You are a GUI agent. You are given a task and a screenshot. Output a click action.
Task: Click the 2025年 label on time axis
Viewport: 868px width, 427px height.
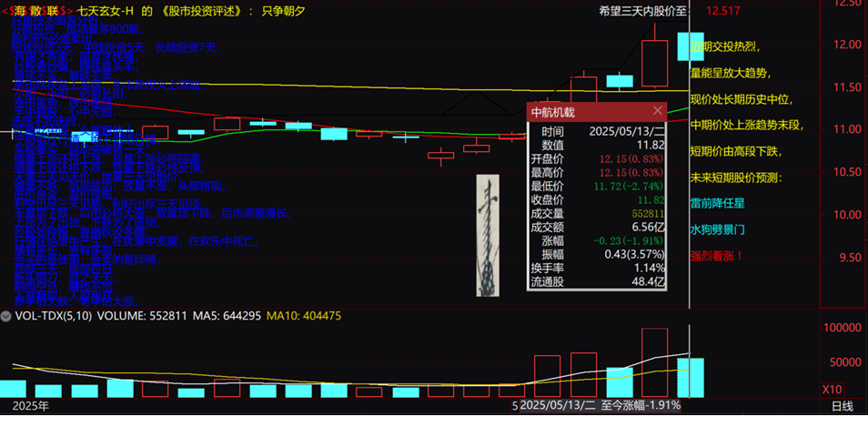(31, 406)
